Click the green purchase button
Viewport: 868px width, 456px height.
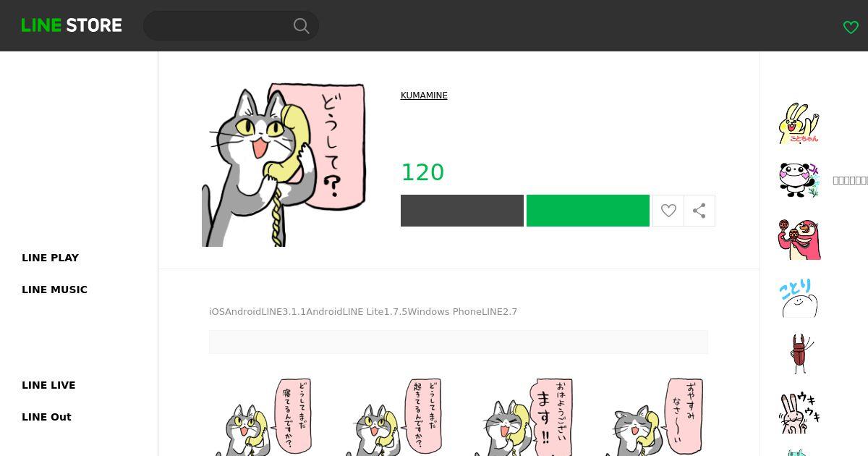[588, 211]
